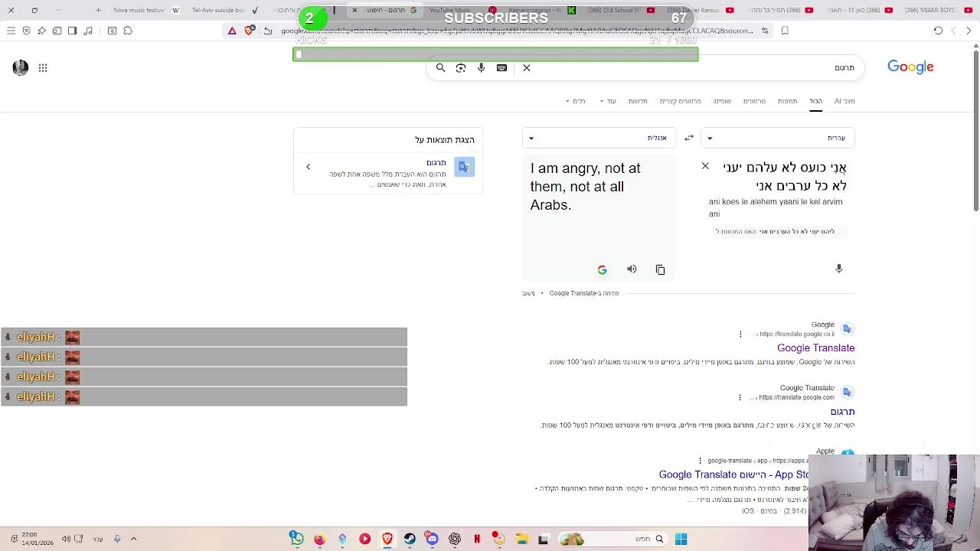Open volume control in system tray
This screenshot has width=980, height=551.
tap(66, 539)
